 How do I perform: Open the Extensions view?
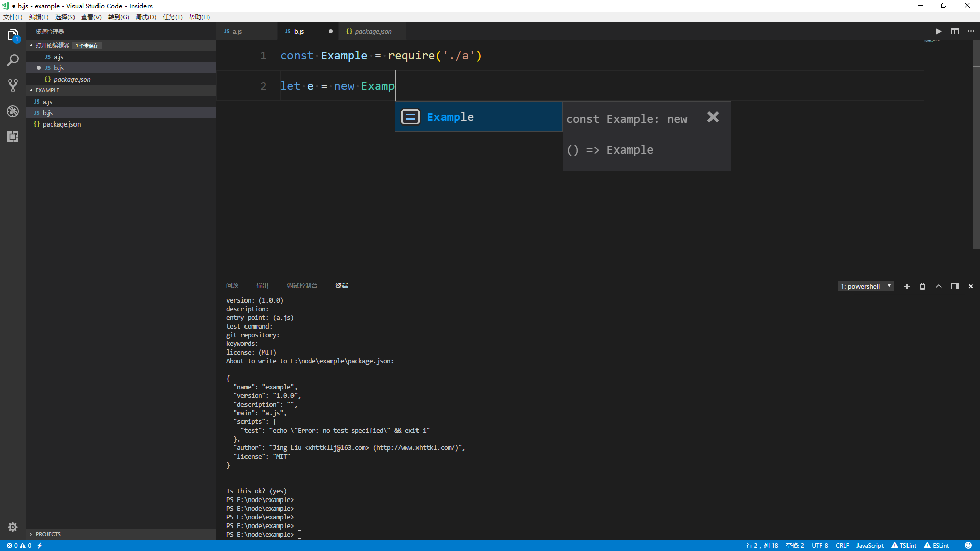12,136
